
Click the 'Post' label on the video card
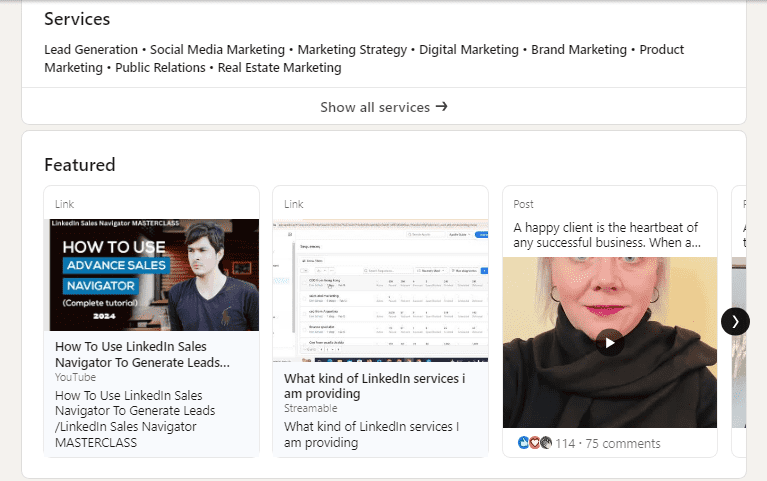click(x=523, y=204)
